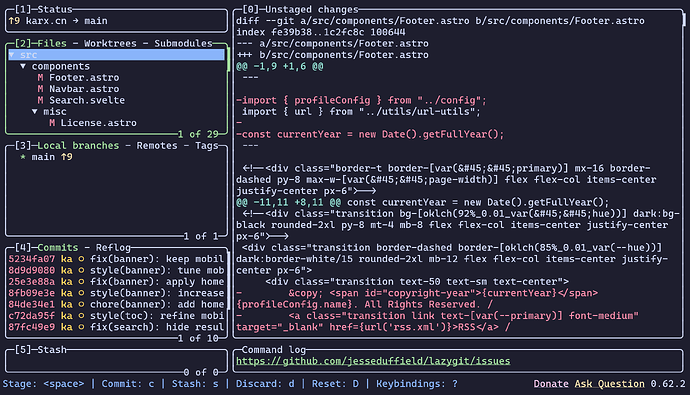Screen dimensions: 690x395
Task: Switch to the Files tab
Action: click(52, 44)
